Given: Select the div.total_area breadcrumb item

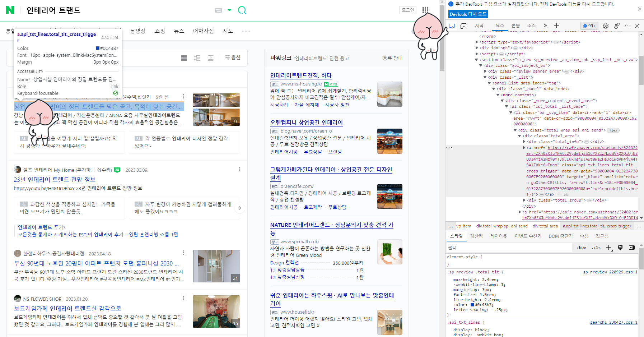Looking at the screenshot, I should [x=545, y=226].
